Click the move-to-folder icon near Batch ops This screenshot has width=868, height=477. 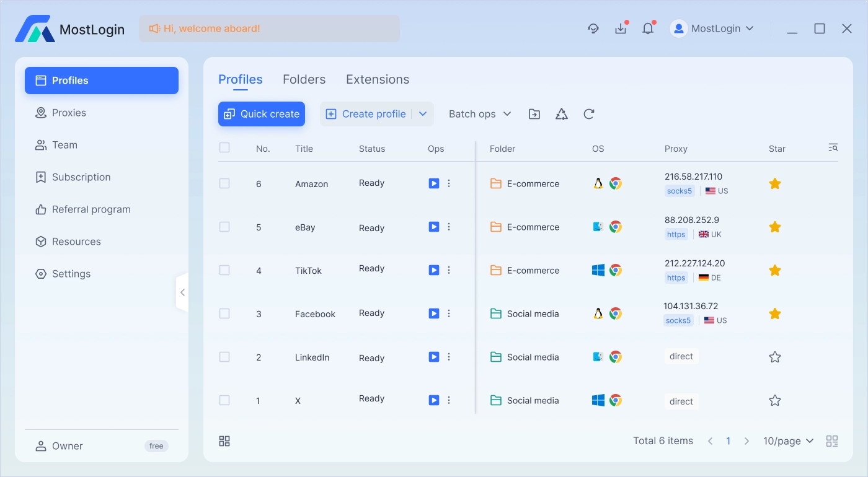coord(534,114)
